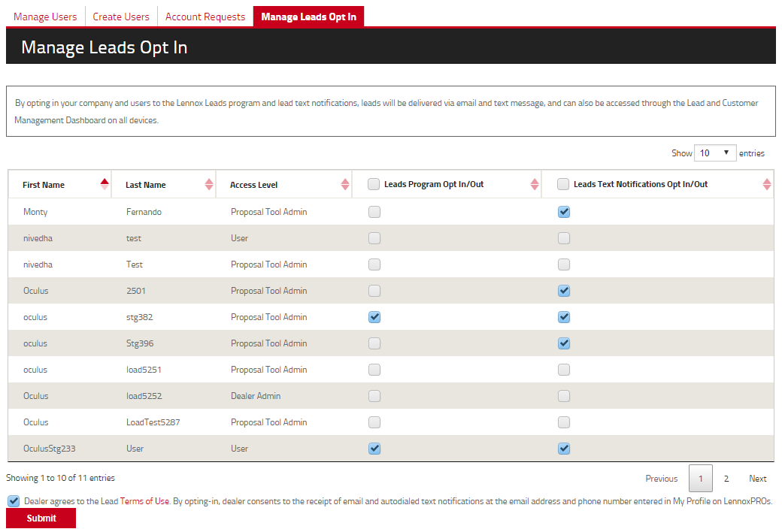Sort by Access Level column arrows

pyautogui.click(x=345, y=184)
